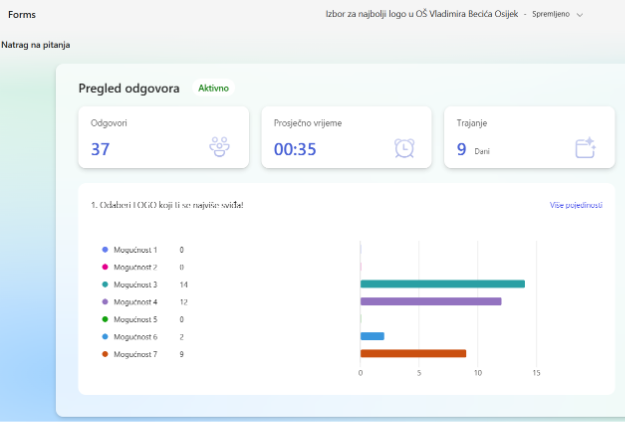Image resolution: width=625 pixels, height=423 pixels.
Task: Click the calendar icon in the Trajanje card
Action: click(x=585, y=148)
